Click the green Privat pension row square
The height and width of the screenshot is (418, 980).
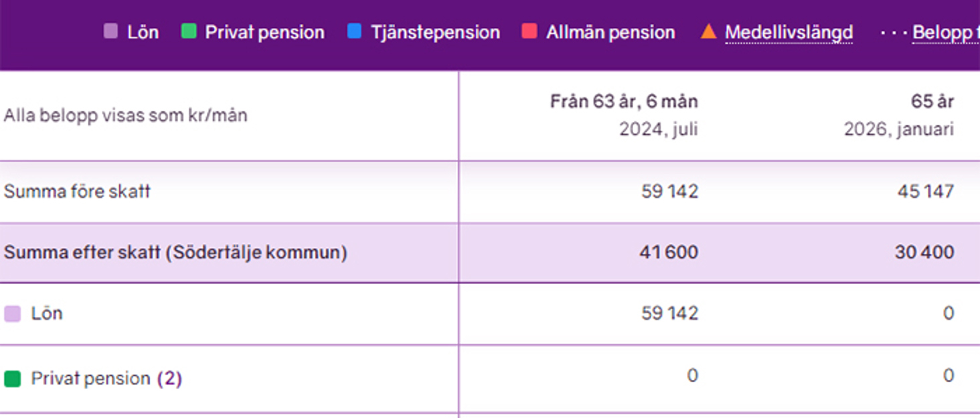(12, 379)
